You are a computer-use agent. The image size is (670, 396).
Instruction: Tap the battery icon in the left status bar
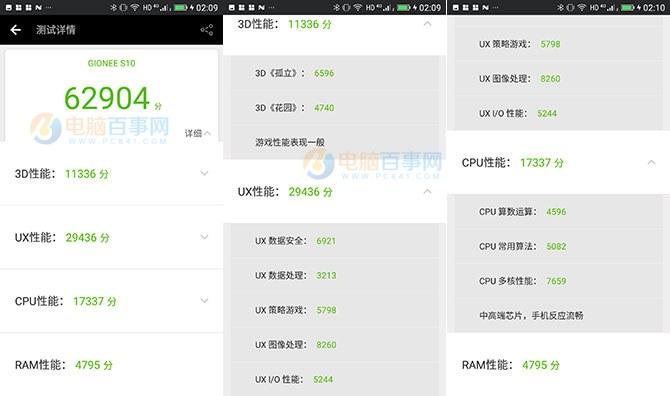181,8
